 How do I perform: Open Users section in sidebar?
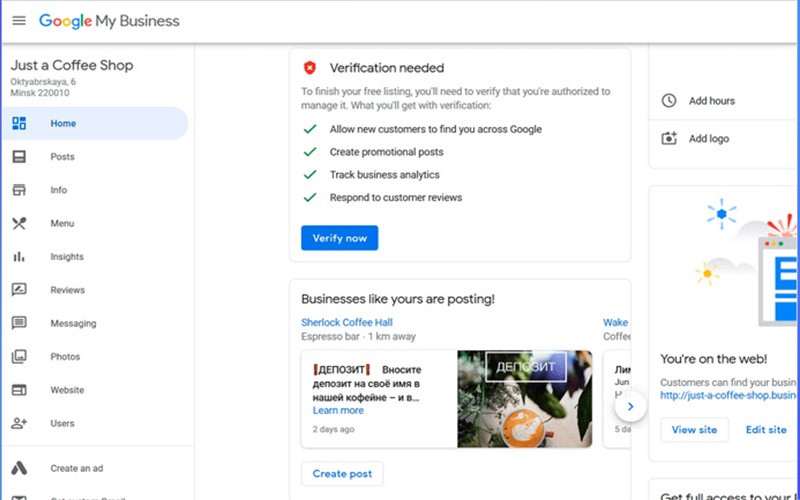point(62,423)
